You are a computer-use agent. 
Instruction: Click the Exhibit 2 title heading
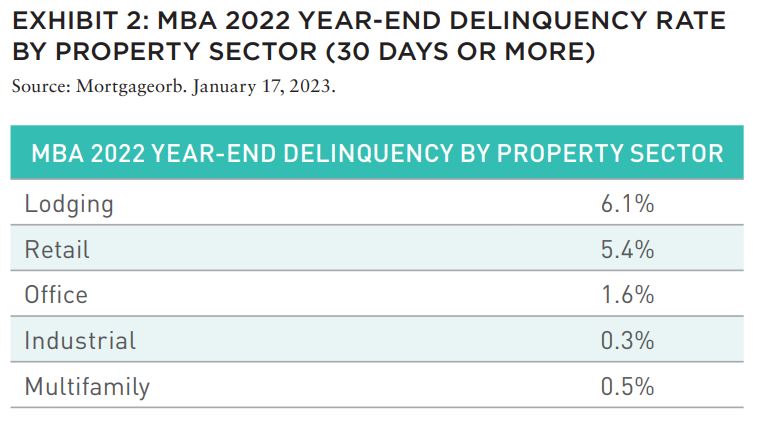point(369,36)
